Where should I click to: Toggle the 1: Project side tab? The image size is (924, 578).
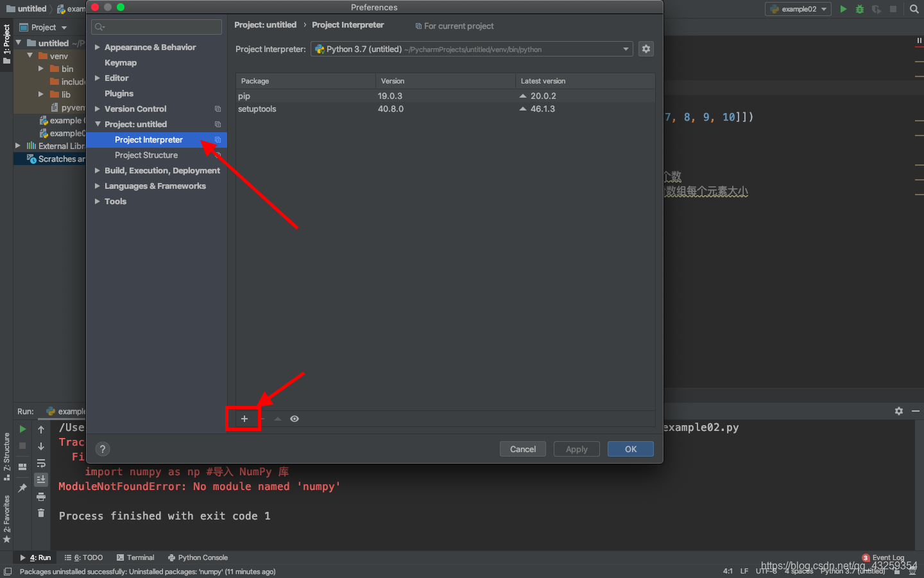[6, 44]
